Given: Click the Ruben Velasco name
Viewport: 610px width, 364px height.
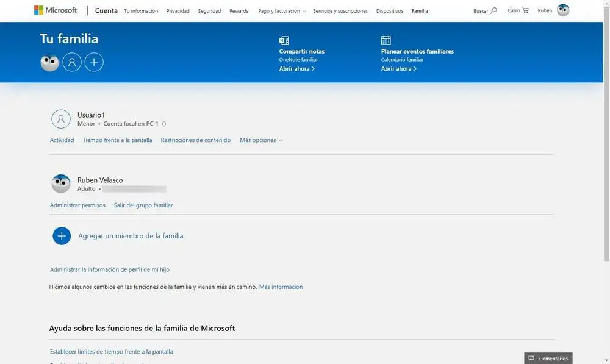Looking at the screenshot, I should (100, 180).
